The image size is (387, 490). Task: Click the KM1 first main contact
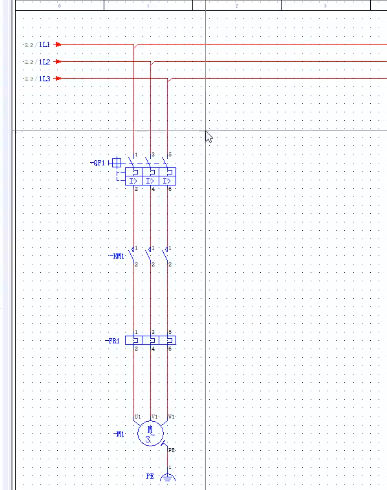[132, 256]
